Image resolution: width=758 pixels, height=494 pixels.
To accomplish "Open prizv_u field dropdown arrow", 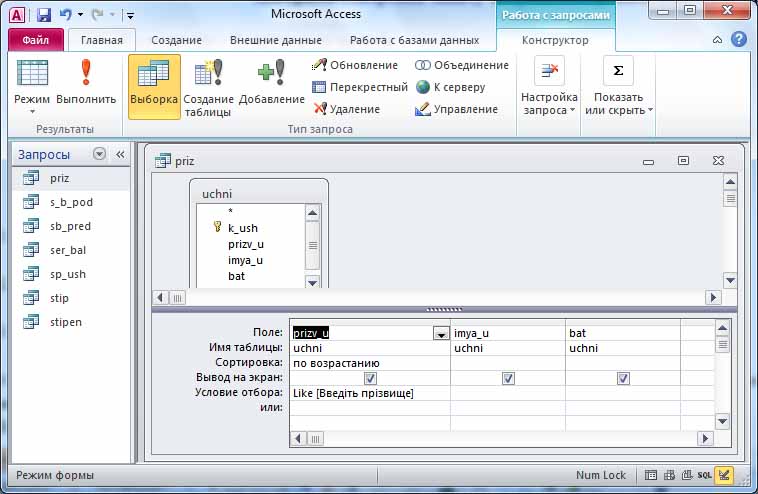I will 441,333.
